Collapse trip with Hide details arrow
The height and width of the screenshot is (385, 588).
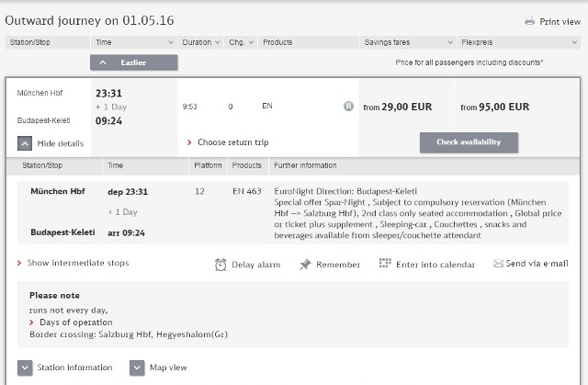(x=25, y=143)
